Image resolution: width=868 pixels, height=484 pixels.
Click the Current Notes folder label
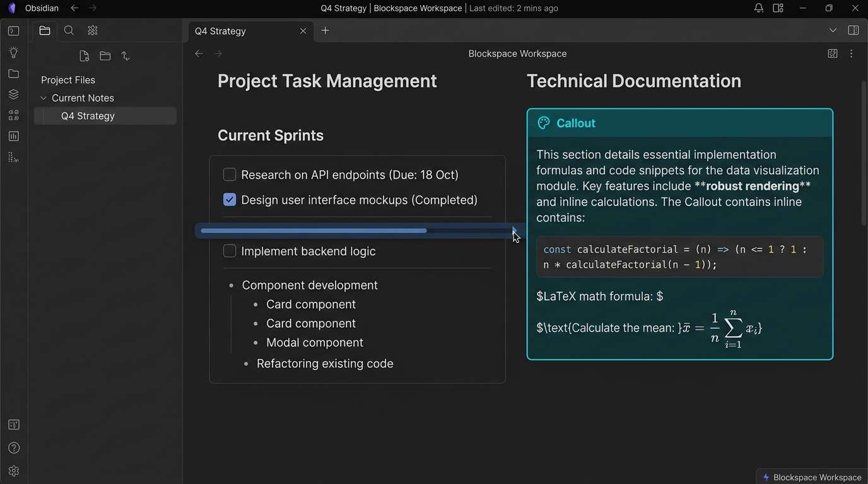click(x=83, y=98)
